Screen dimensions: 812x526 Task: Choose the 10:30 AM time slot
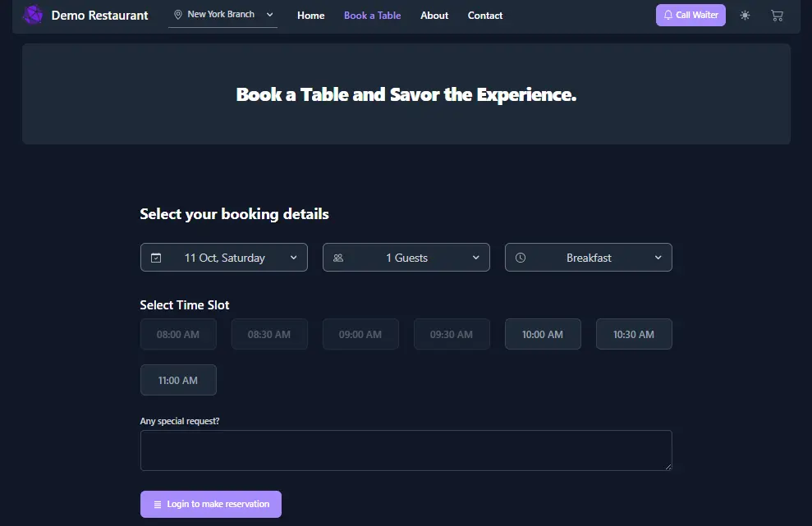634,334
